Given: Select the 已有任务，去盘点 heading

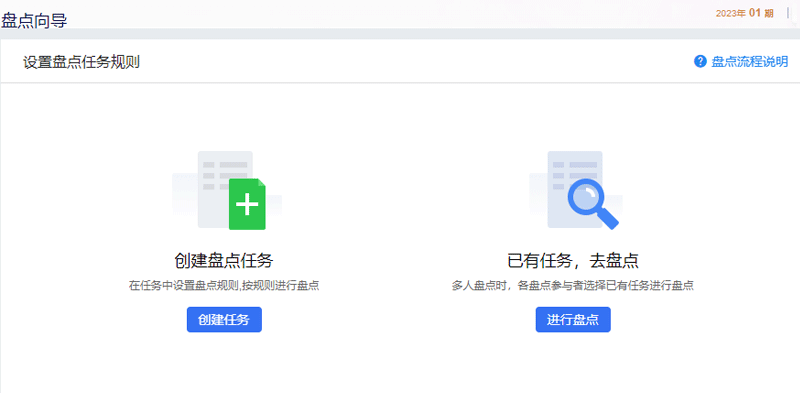Looking at the screenshot, I should pos(573,261).
